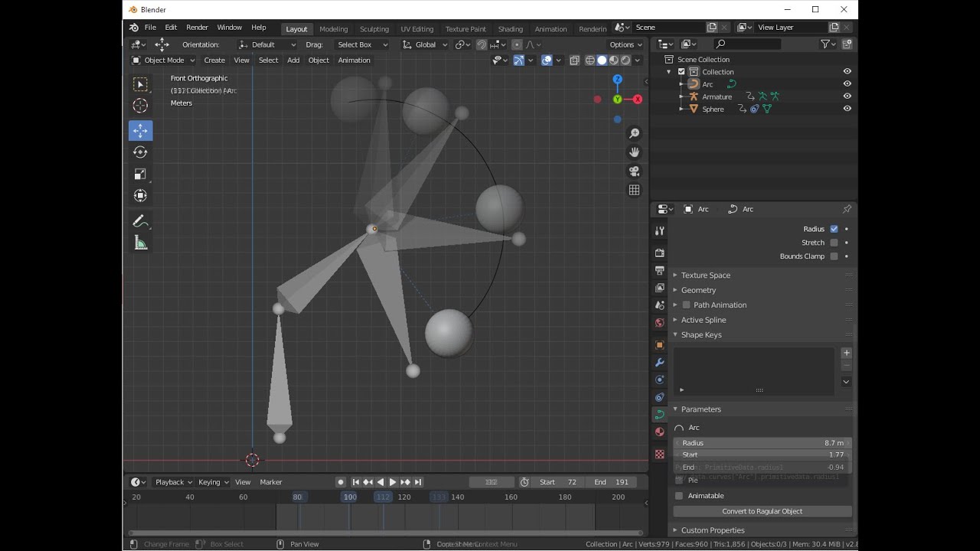Open the Object Mode dropdown
Screen dimensions: 980x551
[163, 60]
